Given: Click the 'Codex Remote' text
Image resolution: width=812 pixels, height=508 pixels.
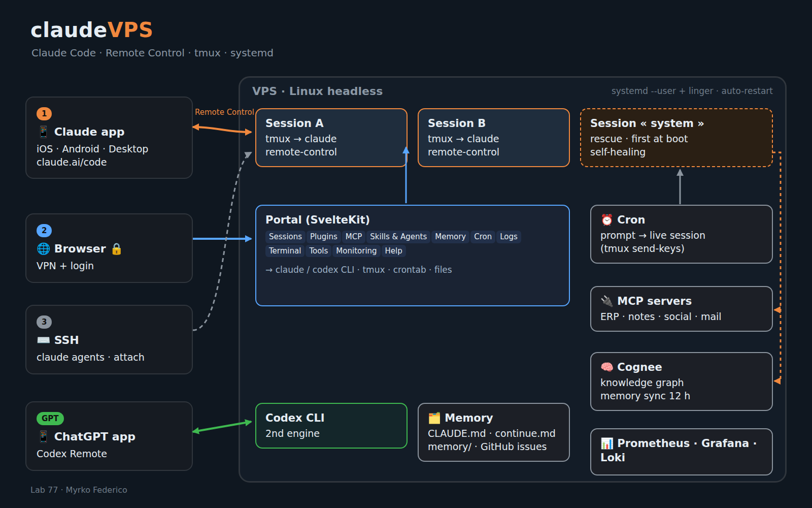Looking at the screenshot, I should 72,454.
